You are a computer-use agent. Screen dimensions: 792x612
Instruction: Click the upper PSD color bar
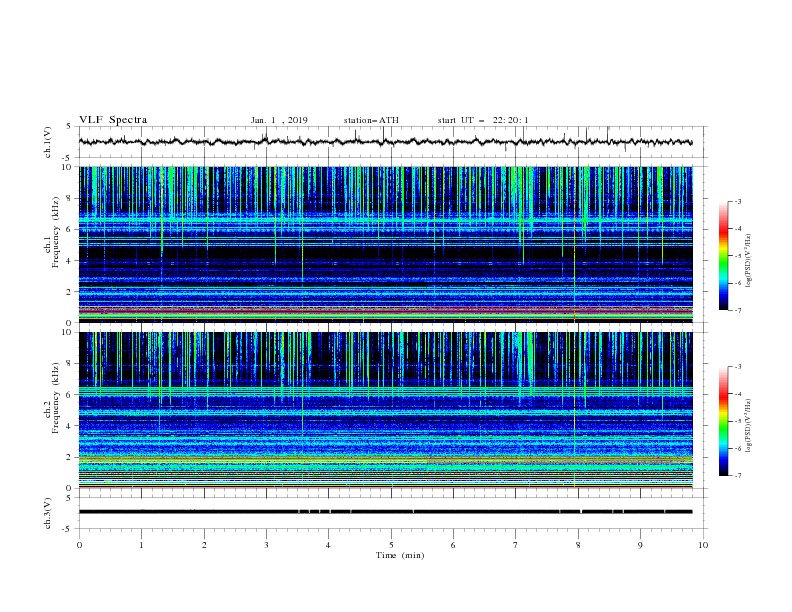723,256
